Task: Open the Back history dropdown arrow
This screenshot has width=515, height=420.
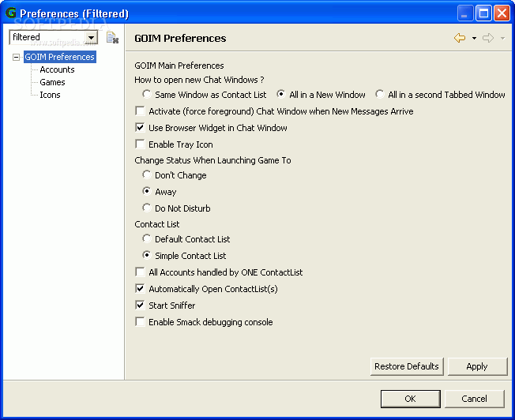Action: [474, 39]
